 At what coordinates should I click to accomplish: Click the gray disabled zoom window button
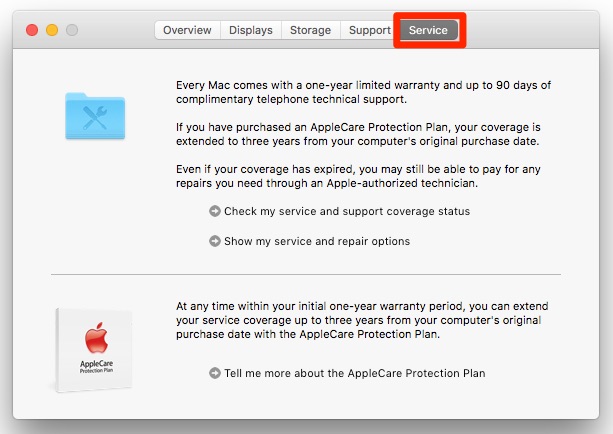72,30
